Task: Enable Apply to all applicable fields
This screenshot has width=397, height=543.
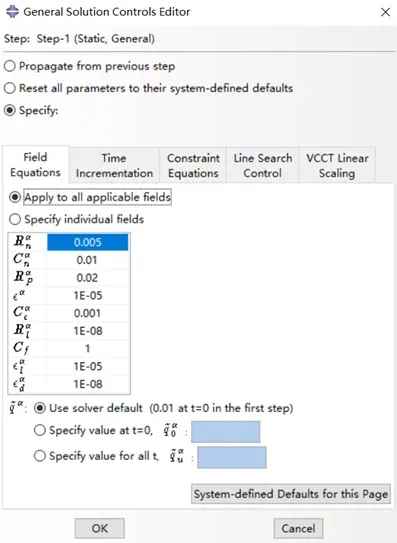Action: (15, 197)
